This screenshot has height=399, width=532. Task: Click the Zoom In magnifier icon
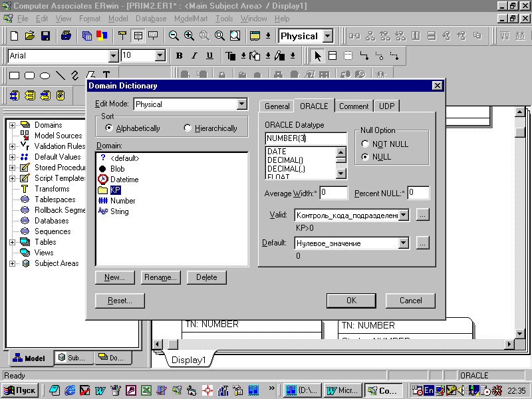click(189, 36)
